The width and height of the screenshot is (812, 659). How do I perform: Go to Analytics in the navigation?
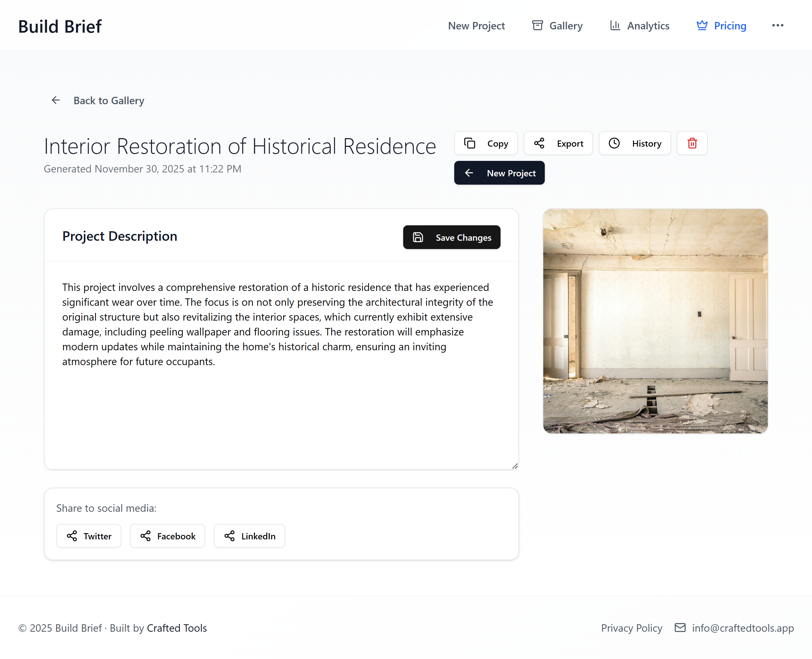[x=648, y=26]
